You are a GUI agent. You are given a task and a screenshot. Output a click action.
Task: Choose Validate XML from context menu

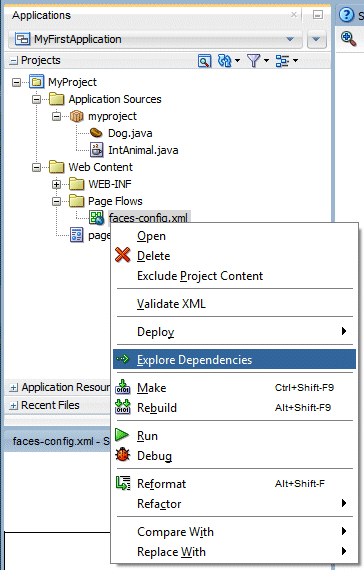234,304
